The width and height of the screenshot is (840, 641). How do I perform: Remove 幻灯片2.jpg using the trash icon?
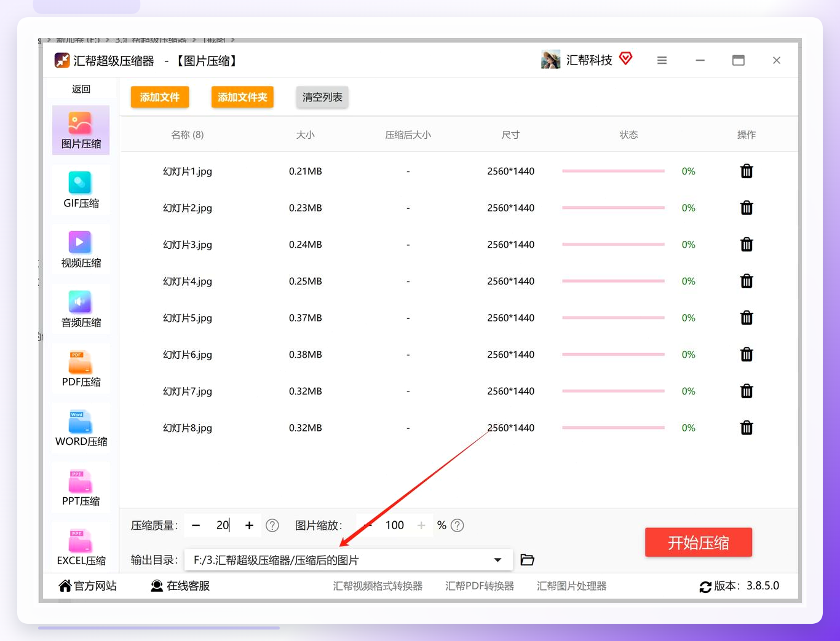tap(747, 208)
